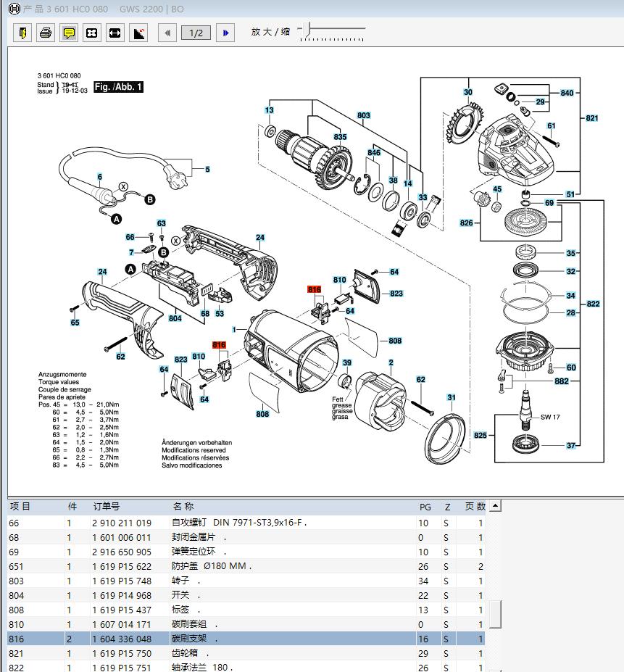
Task: Click part label 53 on the diagram
Action: 220,313
